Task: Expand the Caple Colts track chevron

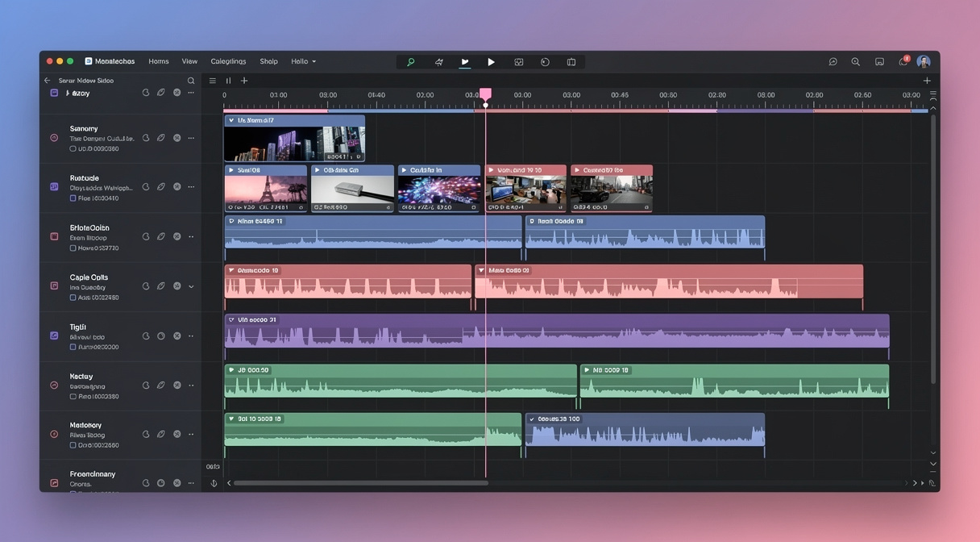Action: [191, 286]
